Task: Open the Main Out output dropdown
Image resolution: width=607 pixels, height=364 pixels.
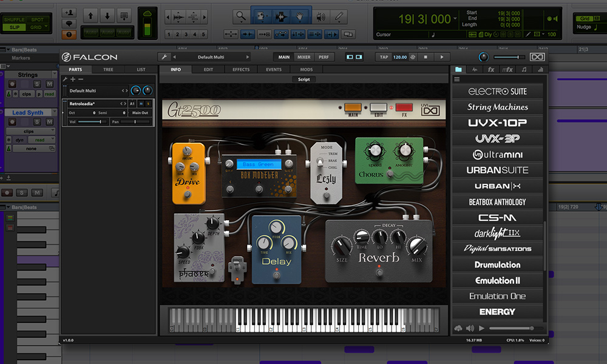Action: click(140, 113)
